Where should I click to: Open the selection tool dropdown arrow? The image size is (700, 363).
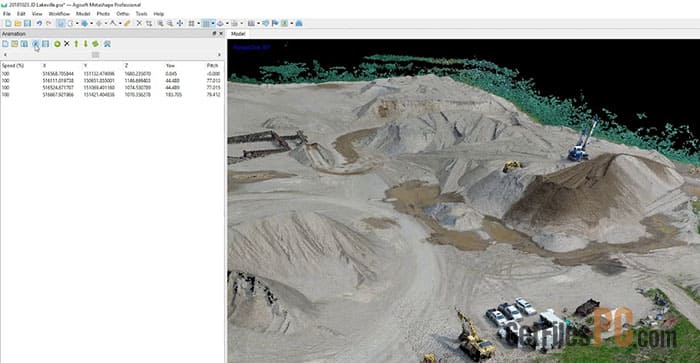coord(77,23)
